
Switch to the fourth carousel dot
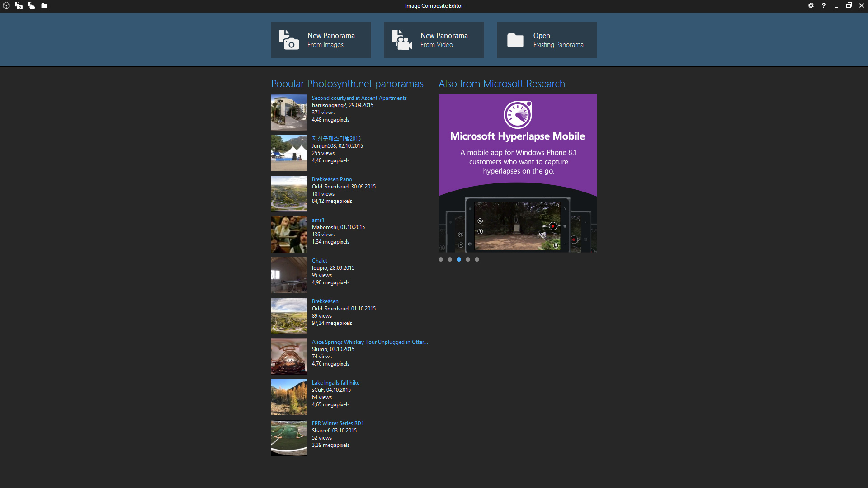pos(468,259)
